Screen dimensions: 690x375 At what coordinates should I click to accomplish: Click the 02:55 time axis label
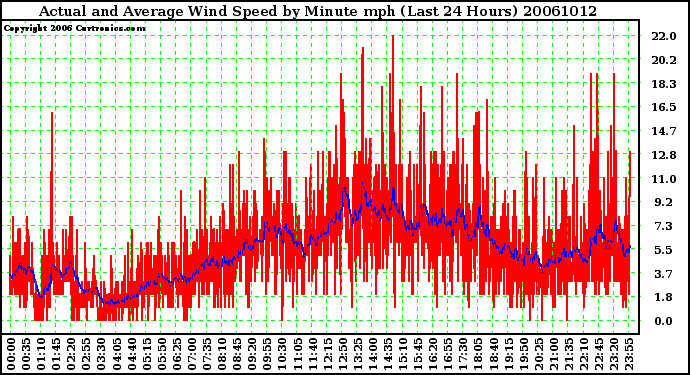(x=86, y=354)
